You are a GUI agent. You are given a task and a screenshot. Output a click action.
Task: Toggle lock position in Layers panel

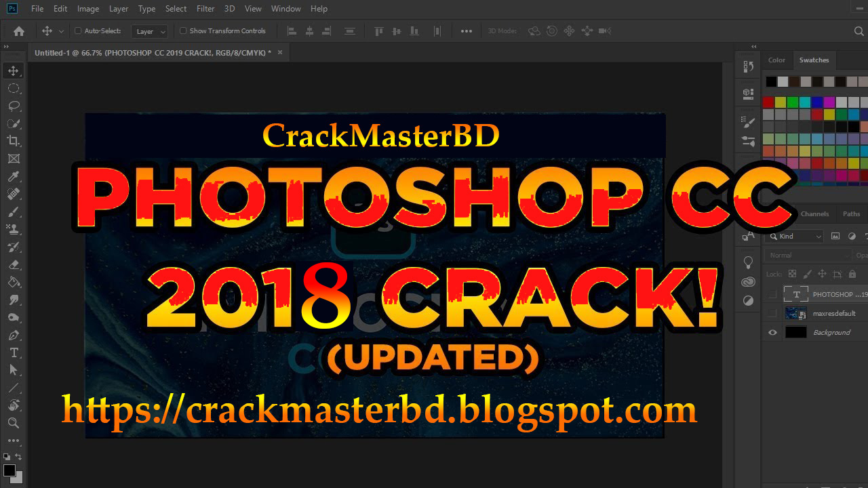822,274
